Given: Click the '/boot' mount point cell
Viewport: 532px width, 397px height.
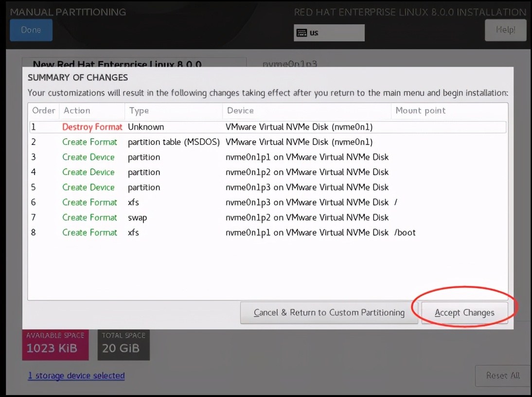Looking at the screenshot, I should (x=405, y=233).
